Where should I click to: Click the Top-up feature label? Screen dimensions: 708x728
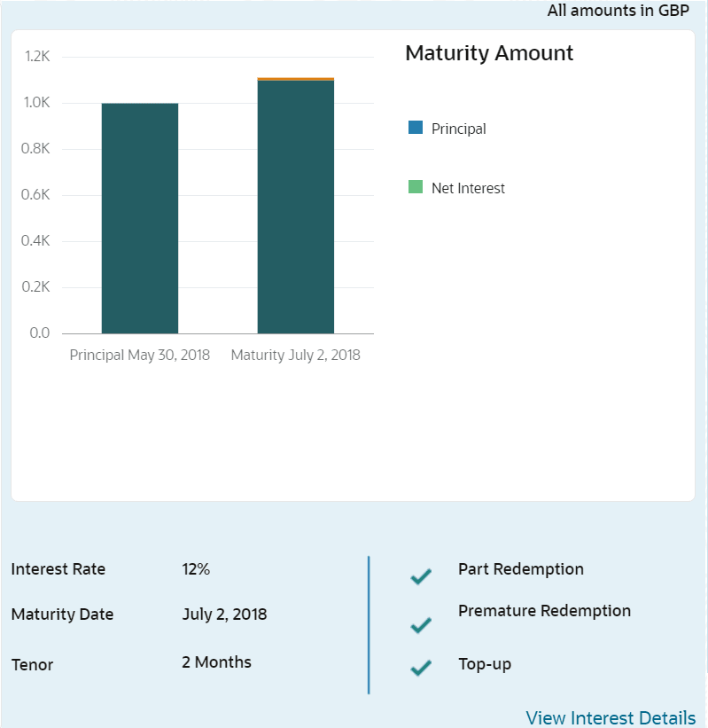pyautogui.click(x=485, y=664)
